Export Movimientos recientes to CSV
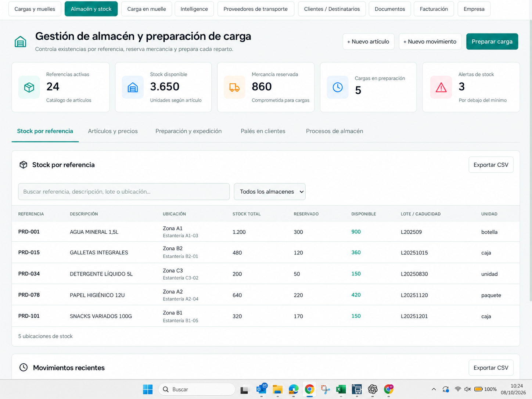 coord(491,368)
